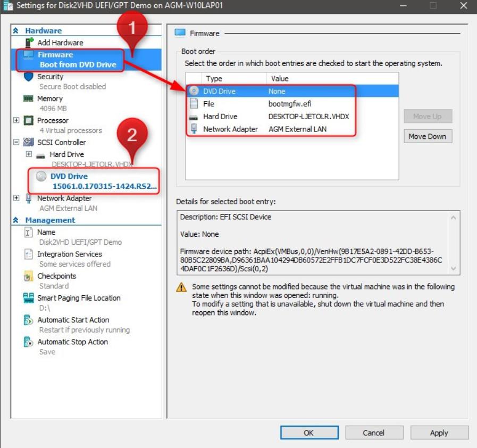Select the Firmware settings item

pos(86,60)
